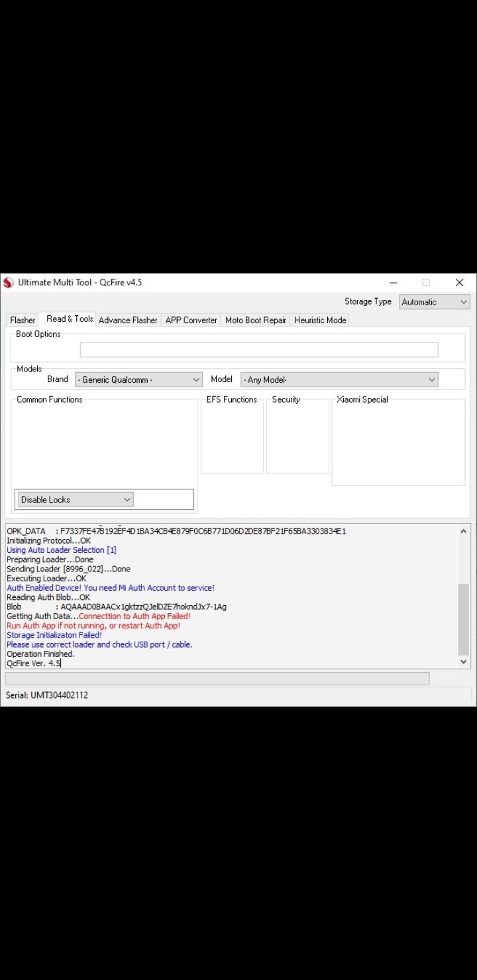Screen dimensions: 477x980
Task: Select the Heuristic Mode tab
Action: coord(320,320)
